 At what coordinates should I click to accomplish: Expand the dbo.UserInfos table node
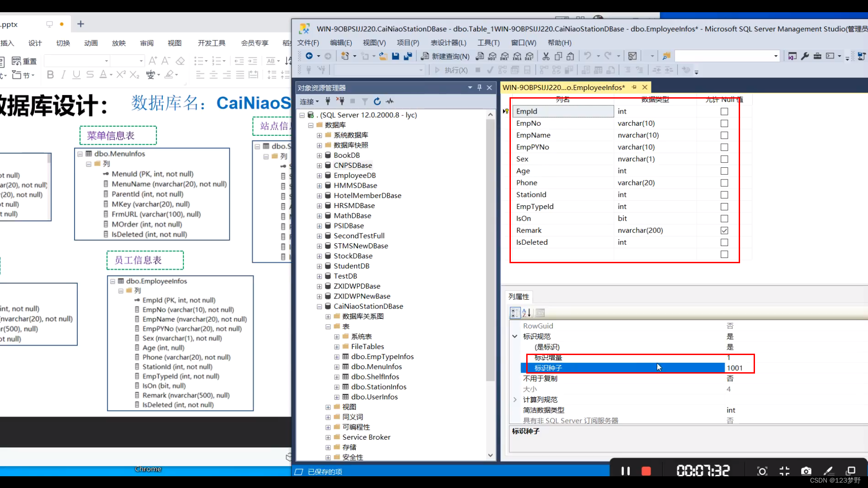[337, 397]
